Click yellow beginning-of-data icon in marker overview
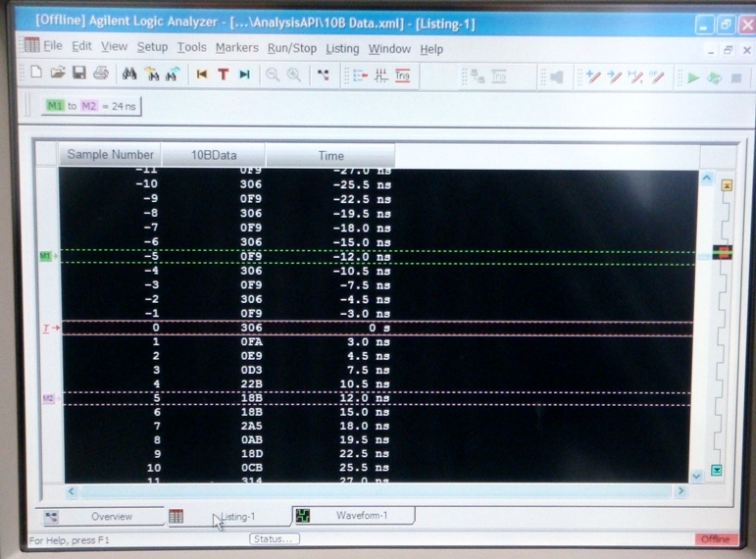 tap(727, 185)
